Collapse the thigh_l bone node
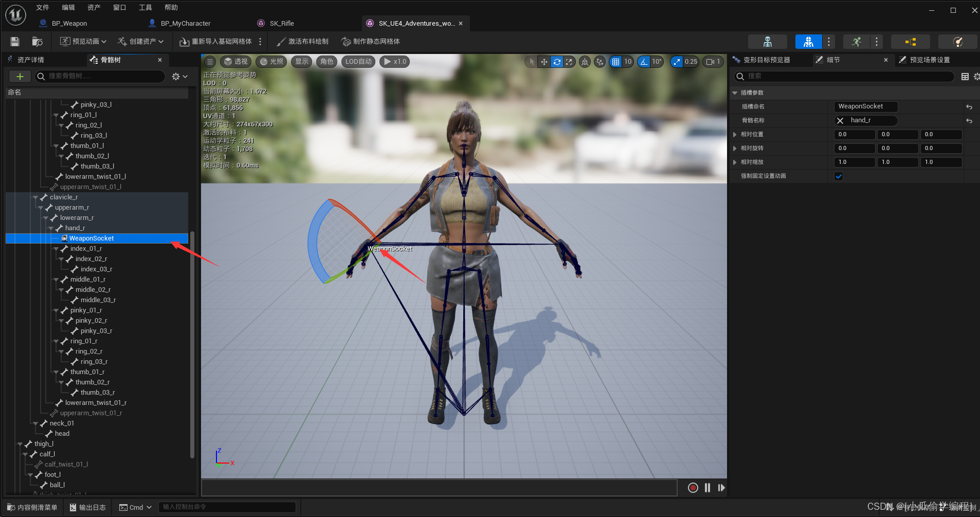 [x=20, y=444]
